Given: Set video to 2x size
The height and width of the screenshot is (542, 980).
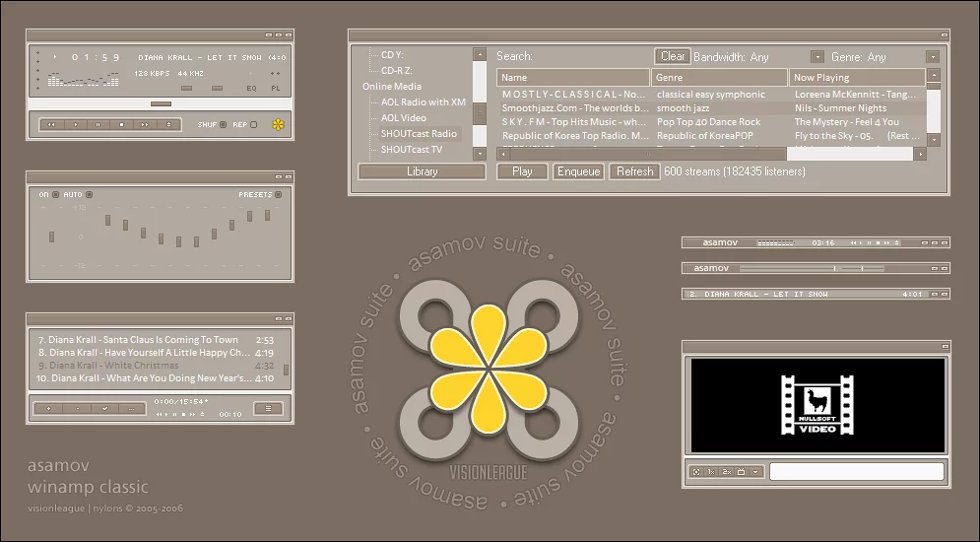Looking at the screenshot, I should [x=726, y=472].
